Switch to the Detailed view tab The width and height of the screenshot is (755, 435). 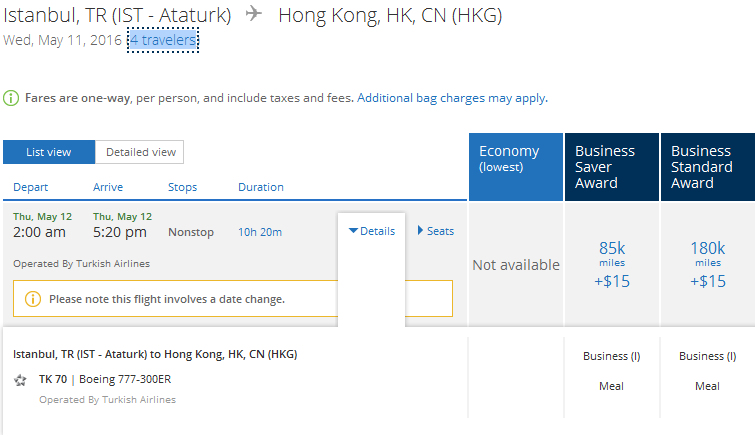(x=140, y=152)
